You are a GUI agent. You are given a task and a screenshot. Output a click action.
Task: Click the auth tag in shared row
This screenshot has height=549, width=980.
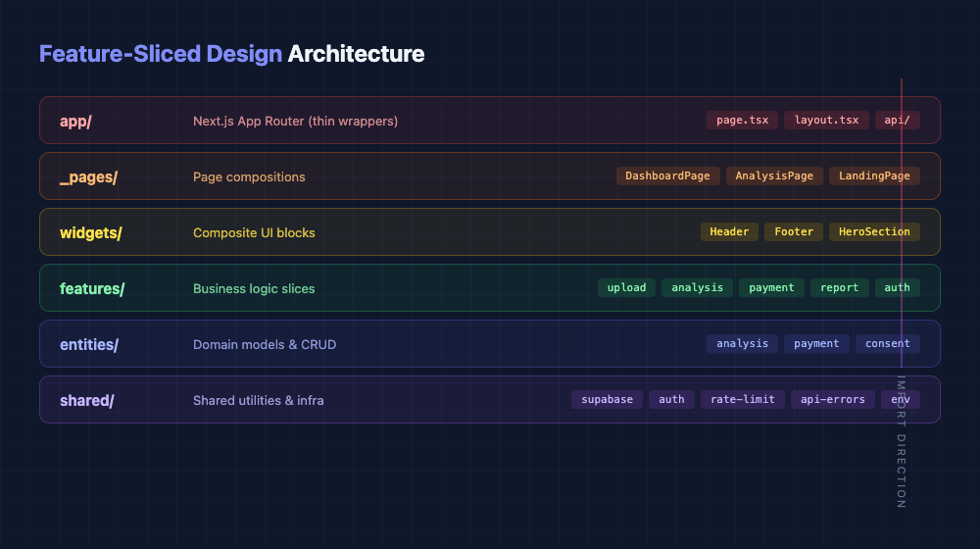pyautogui.click(x=671, y=399)
